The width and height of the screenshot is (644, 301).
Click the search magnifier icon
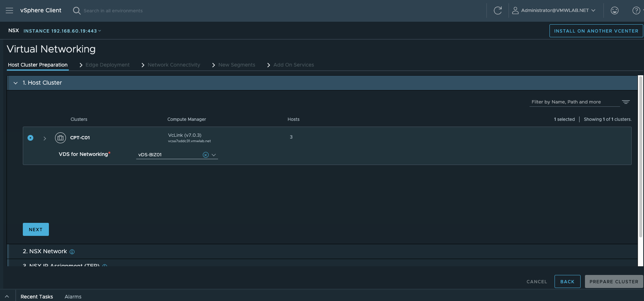point(77,10)
